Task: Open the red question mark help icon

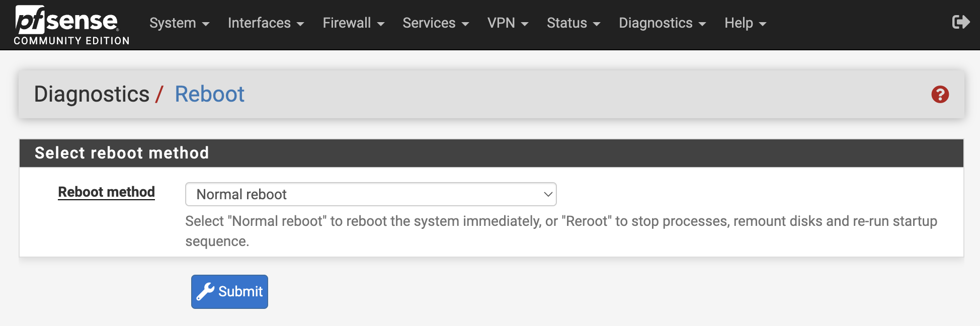Action: click(940, 95)
